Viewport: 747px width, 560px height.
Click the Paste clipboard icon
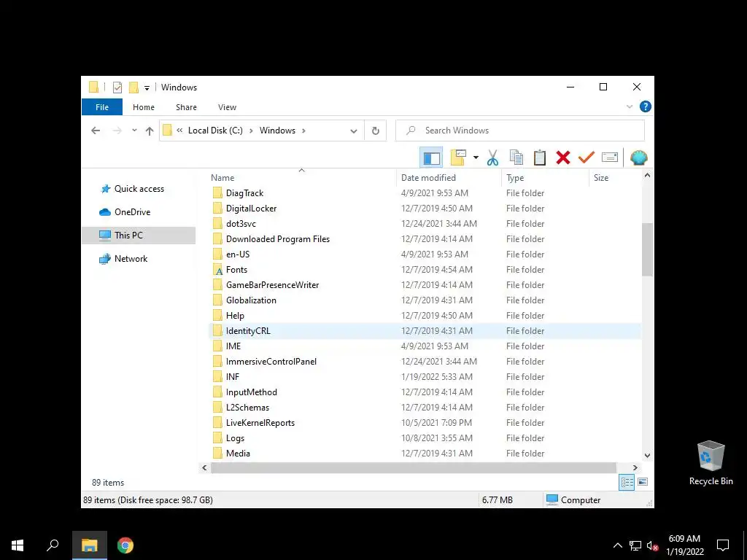pos(540,157)
